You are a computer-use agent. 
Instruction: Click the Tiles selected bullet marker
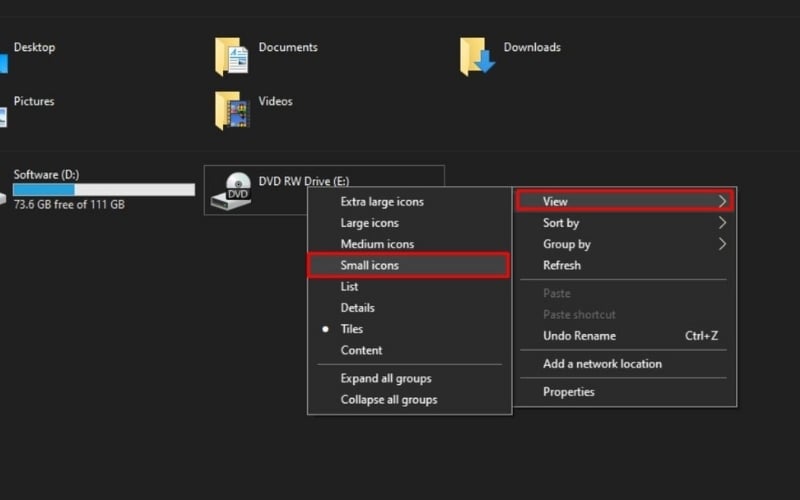coord(326,329)
